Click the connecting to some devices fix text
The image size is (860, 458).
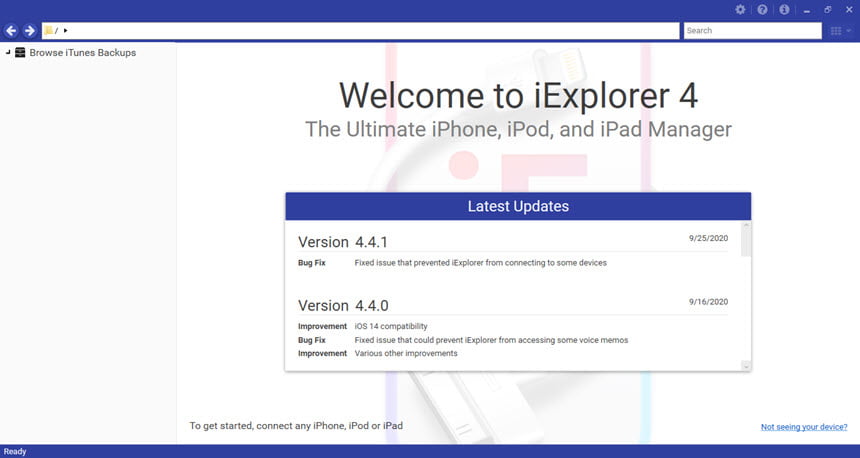pyautogui.click(x=480, y=263)
